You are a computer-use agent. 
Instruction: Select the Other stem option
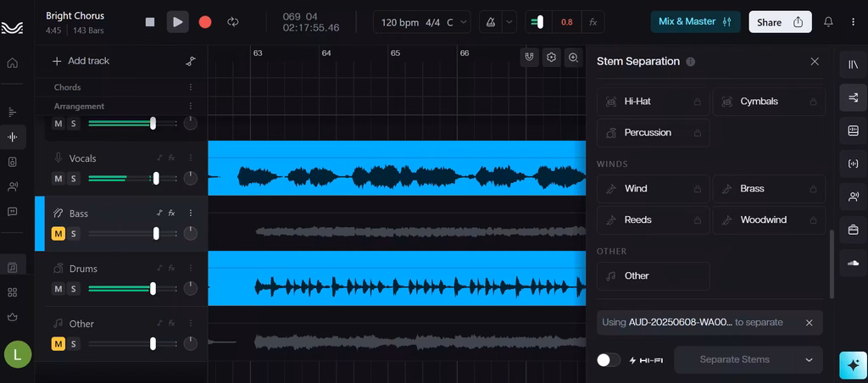click(x=654, y=276)
